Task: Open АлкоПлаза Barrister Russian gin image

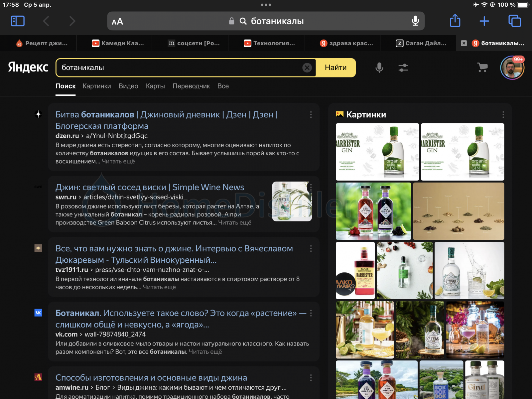Action: [355, 270]
